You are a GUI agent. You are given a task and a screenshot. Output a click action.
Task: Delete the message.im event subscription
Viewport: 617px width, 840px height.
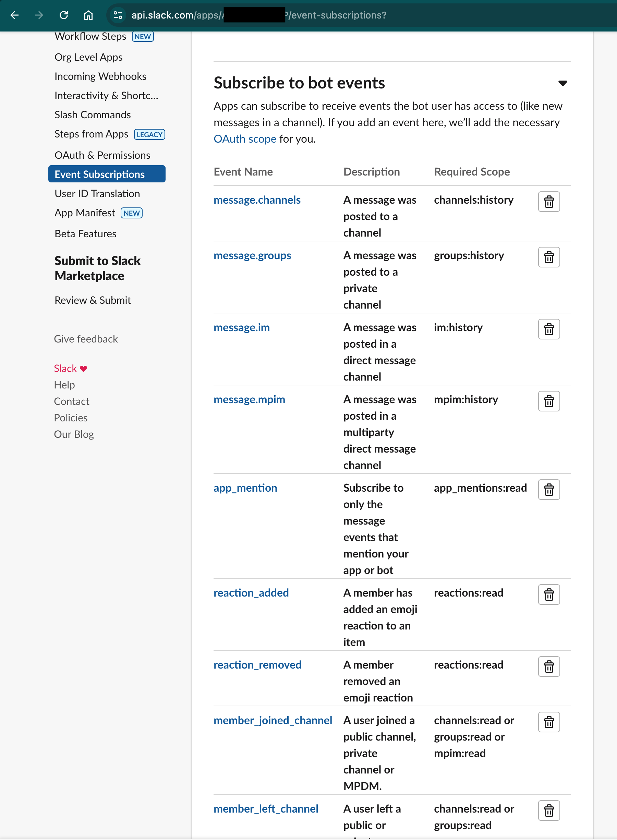coord(549,329)
